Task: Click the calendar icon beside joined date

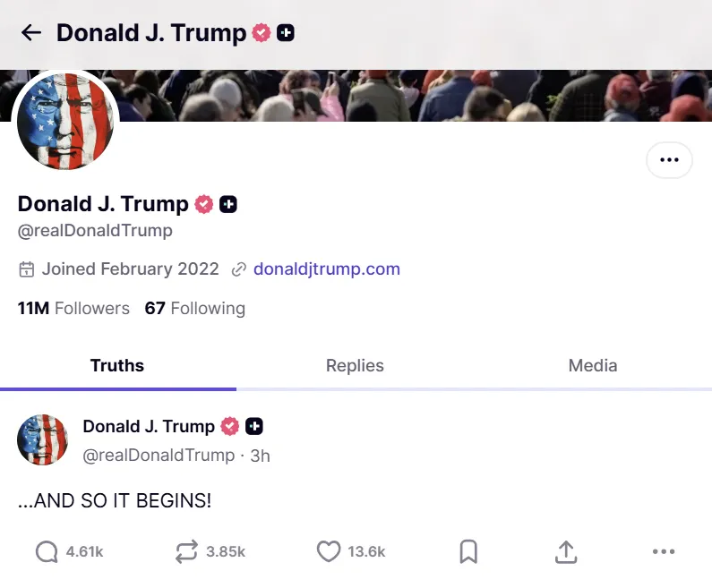Action: point(27,268)
